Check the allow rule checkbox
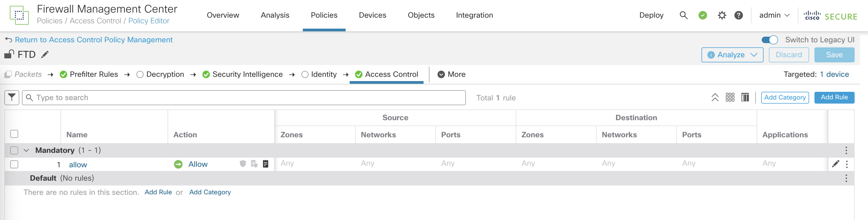The image size is (868, 220). 14,164
